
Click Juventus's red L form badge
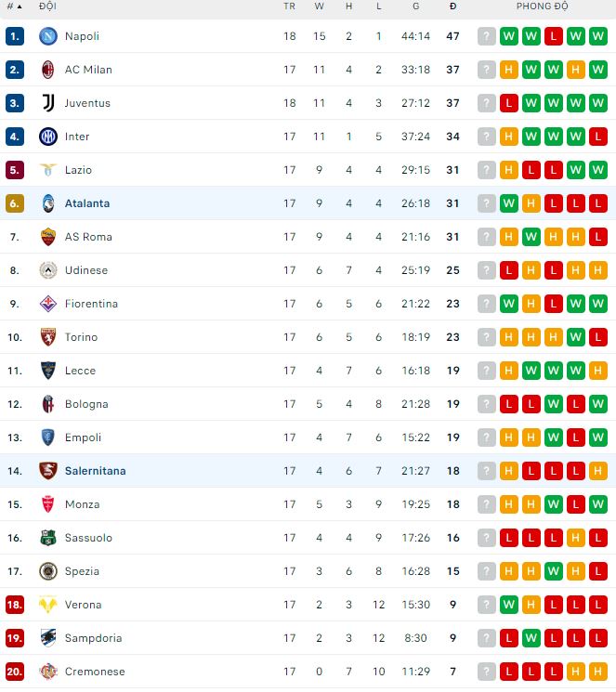(x=509, y=103)
